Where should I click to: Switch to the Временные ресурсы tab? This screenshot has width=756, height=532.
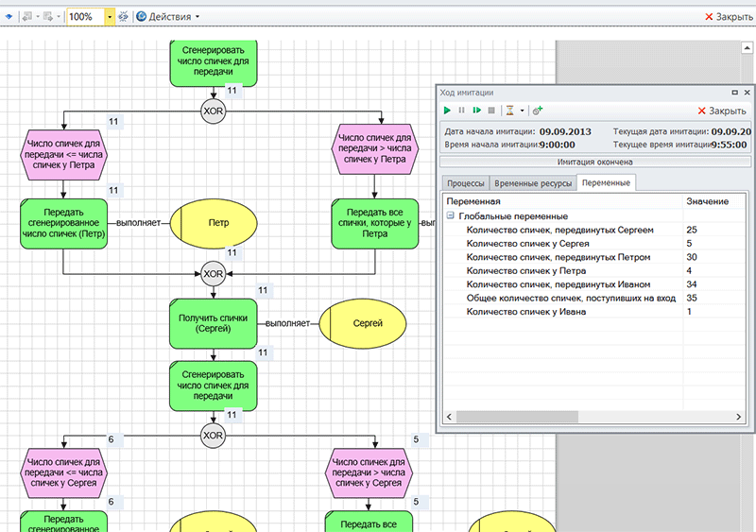click(533, 182)
